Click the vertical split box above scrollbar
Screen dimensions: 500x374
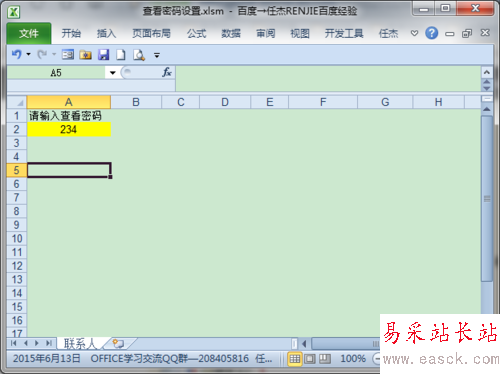pos(487,99)
